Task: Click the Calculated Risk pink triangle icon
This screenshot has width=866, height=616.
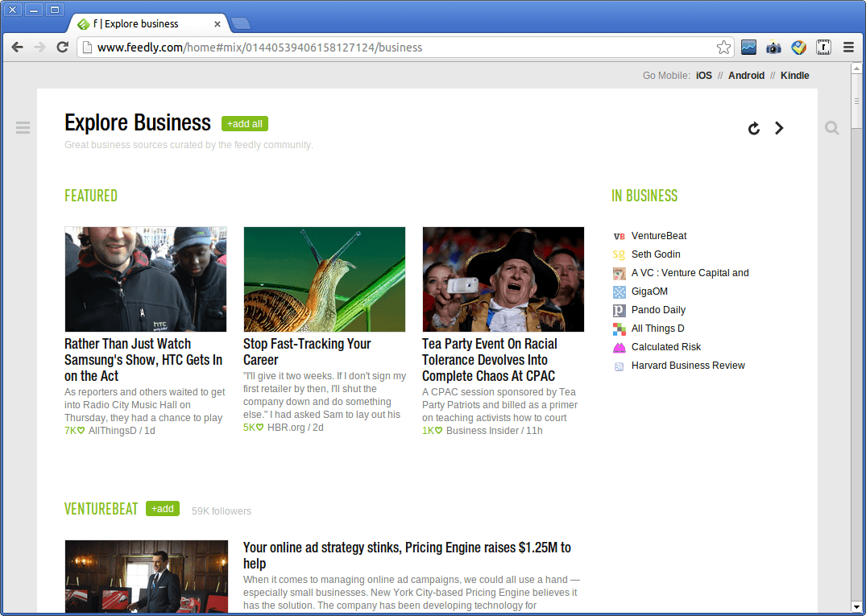Action: [x=619, y=346]
